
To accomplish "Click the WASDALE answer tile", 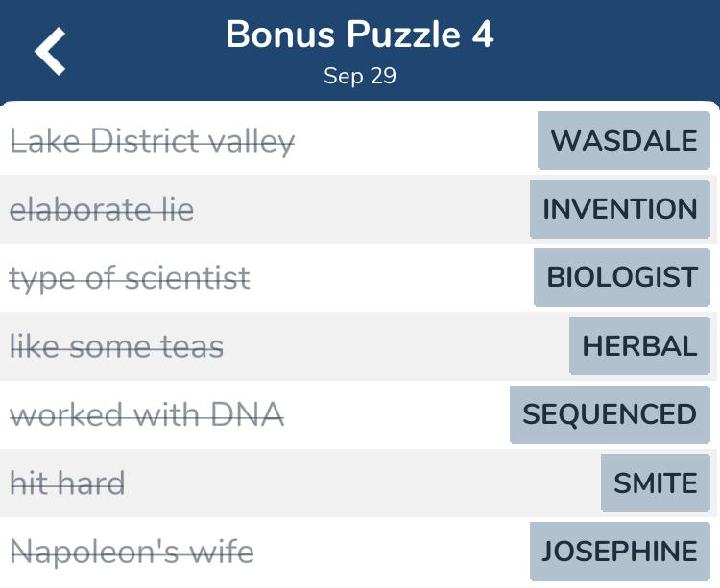I will click(623, 141).
